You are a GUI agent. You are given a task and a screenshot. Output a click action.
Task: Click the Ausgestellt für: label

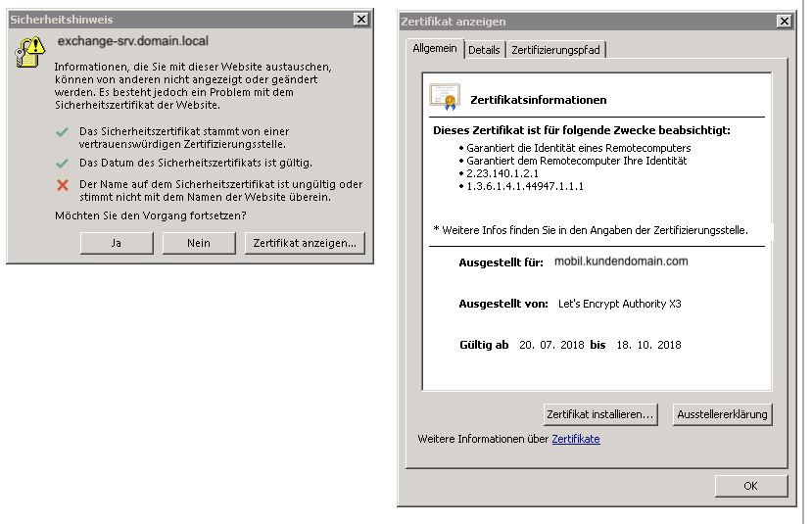click(x=501, y=262)
